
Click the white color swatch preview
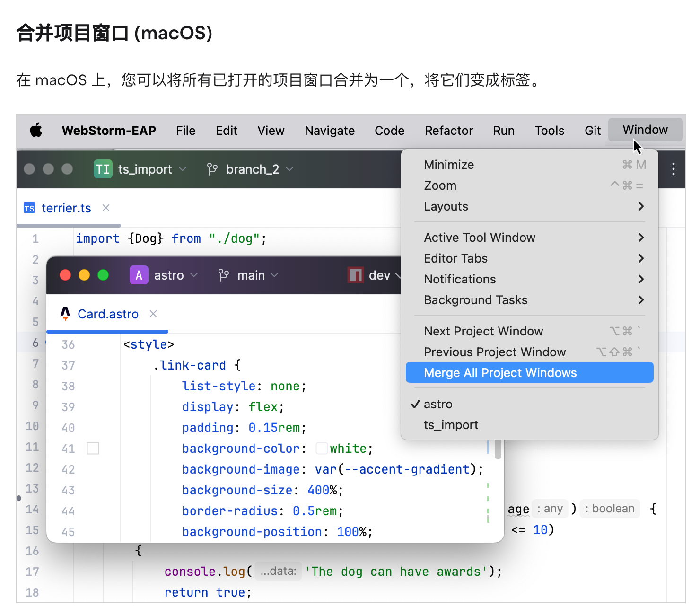[x=322, y=449]
